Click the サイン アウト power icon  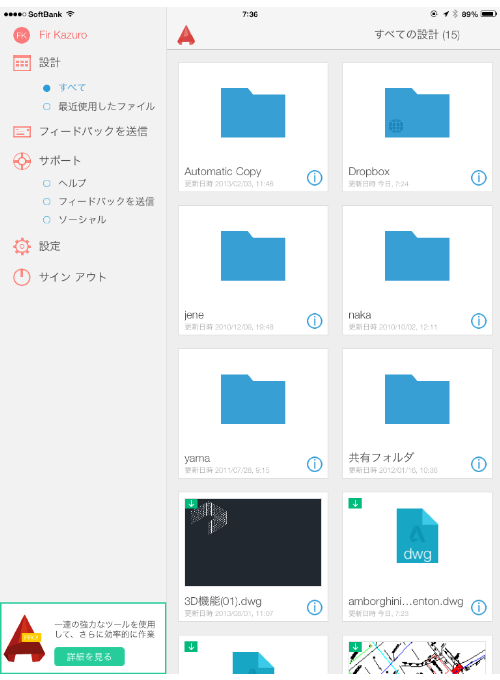point(22,277)
